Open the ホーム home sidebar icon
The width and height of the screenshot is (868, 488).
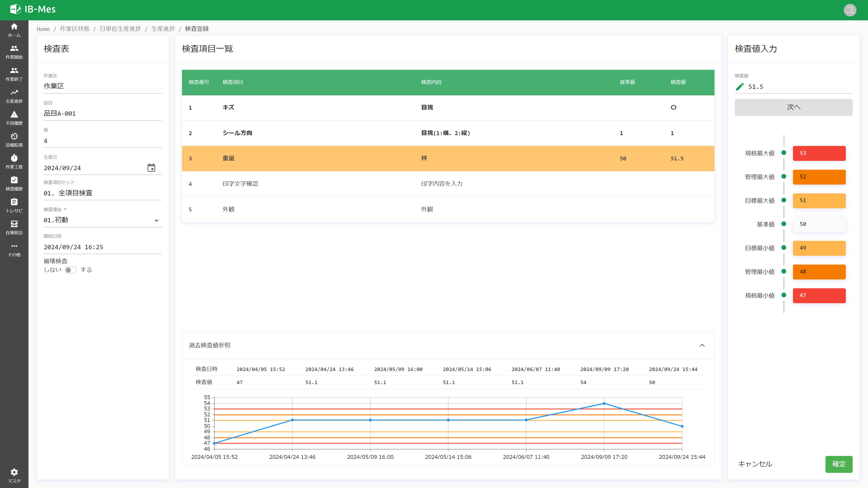14,30
